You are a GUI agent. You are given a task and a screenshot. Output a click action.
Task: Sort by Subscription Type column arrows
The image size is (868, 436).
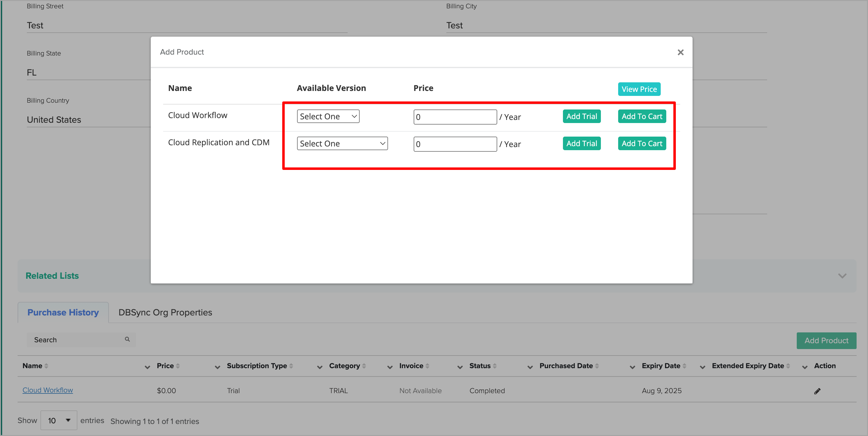291,366
